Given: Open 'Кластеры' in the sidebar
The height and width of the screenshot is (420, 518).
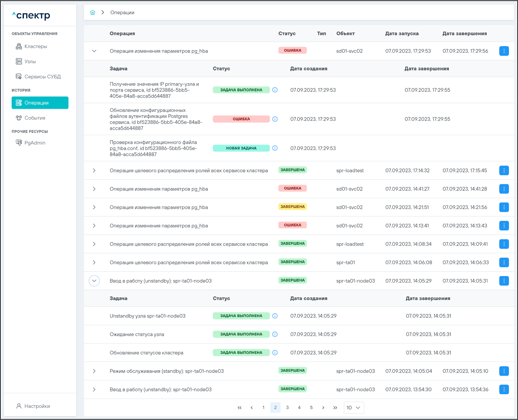Looking at the screenshot, I should point(36,46).
